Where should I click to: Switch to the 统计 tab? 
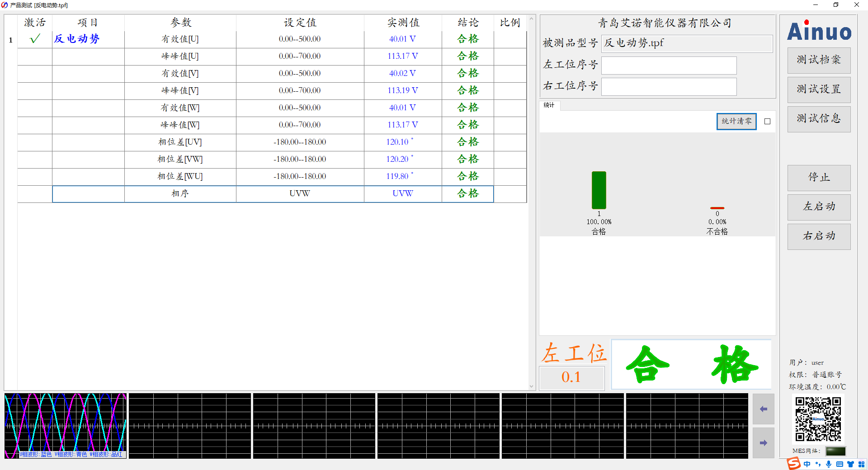tap(549, 106)
